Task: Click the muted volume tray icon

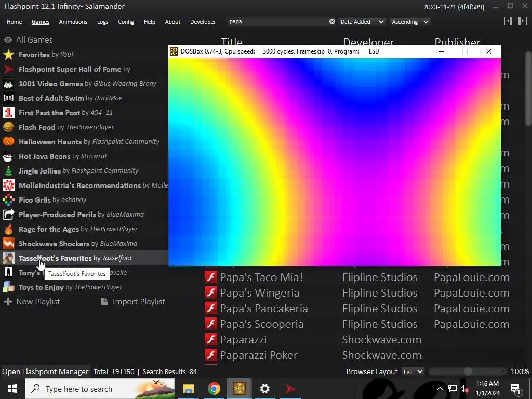Action: point(464,389)
